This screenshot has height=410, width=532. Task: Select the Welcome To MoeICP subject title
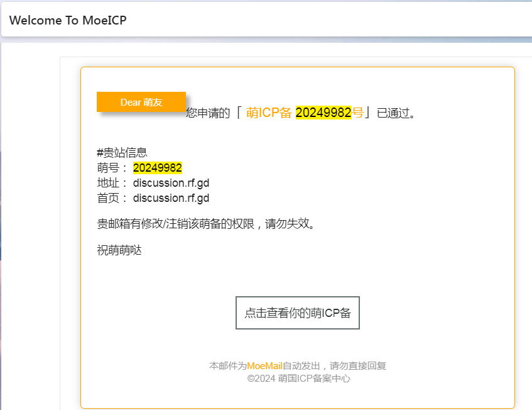tap(68, 20)
